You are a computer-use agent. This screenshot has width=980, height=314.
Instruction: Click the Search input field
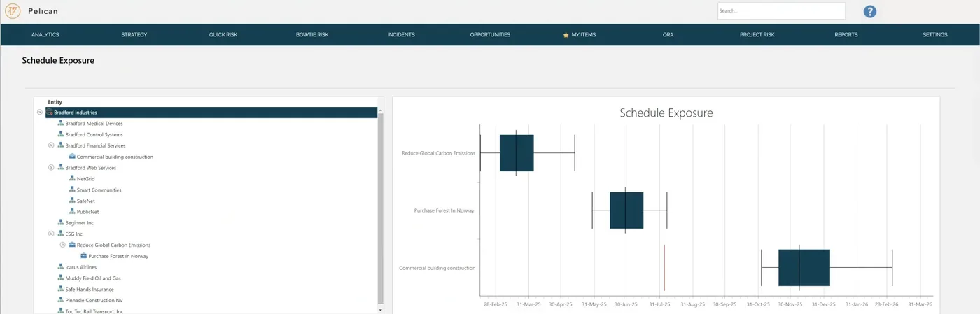coord(781,11)
